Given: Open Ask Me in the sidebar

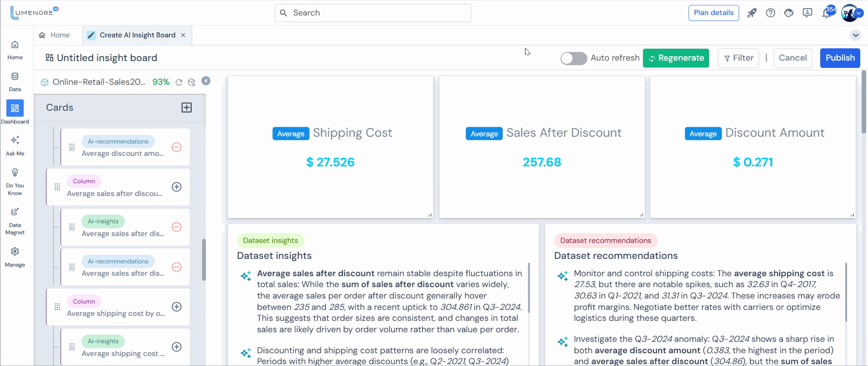Looking at the screenshot, I should (x=15, y=145).
